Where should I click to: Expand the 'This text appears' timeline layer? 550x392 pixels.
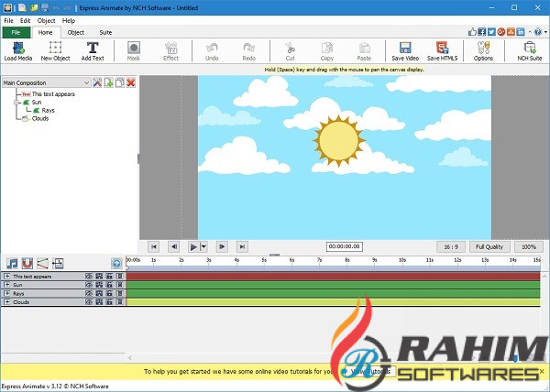click(6, 276)
